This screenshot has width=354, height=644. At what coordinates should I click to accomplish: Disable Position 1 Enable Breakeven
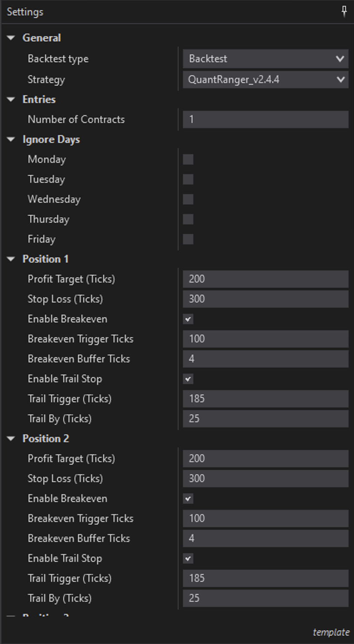[188, 319]
